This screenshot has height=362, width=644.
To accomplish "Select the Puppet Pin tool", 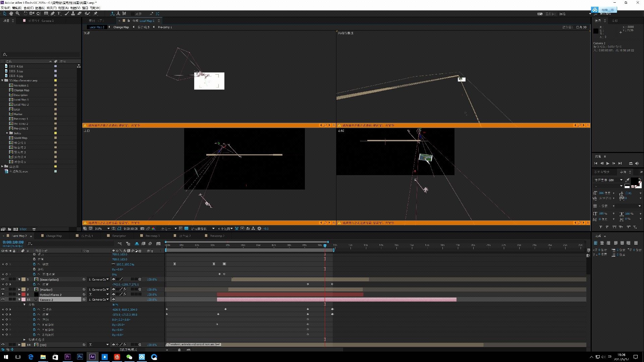I will (96, 13).
